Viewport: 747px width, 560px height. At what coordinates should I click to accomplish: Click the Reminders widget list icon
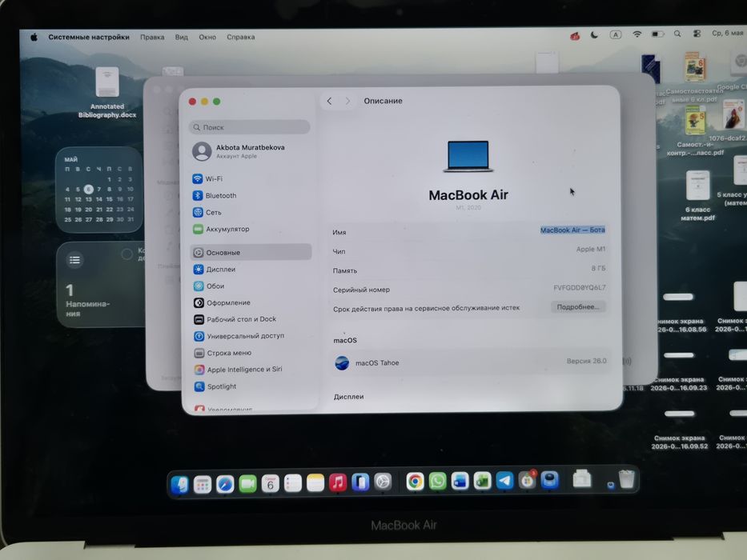(x=74, y=260)
